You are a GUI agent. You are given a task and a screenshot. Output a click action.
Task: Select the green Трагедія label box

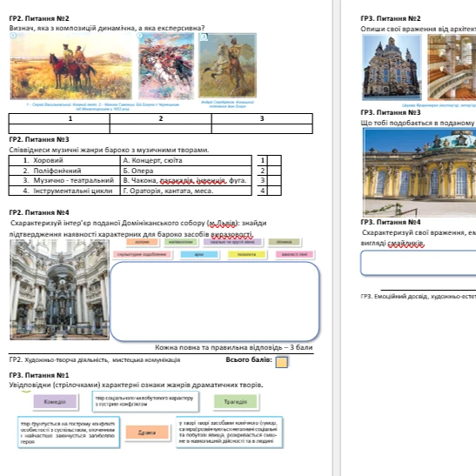pyautogui.click(x=236, y=402)
